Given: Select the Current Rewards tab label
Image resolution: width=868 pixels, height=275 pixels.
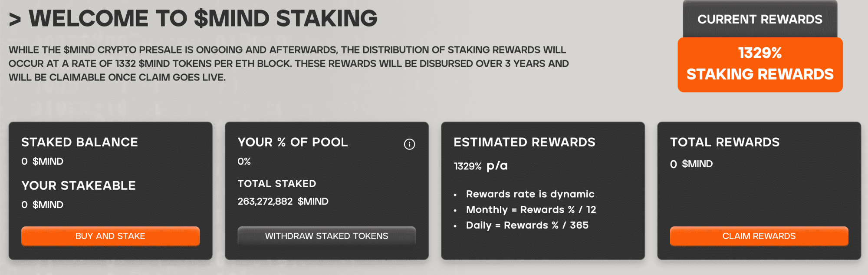Looking at the screenshot, I should click(759, 20).
